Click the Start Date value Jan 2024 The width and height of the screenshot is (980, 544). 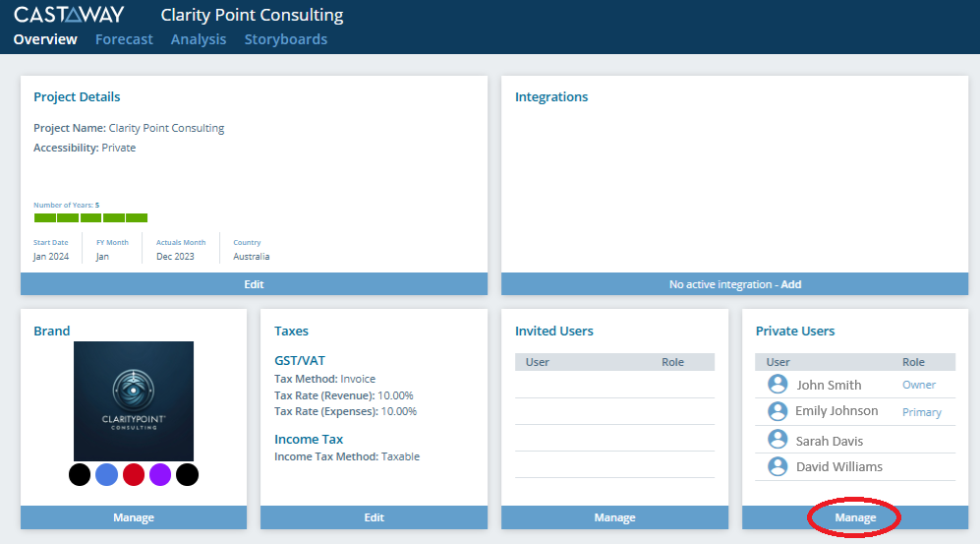(51, 257)
